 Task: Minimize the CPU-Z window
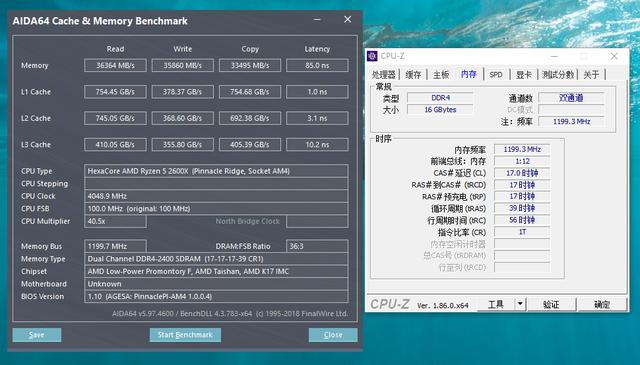(554, 56)
